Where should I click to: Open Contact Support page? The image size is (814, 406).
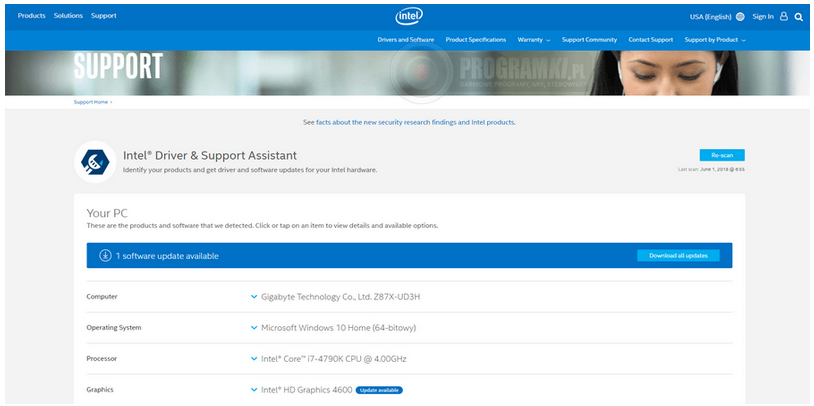(x=650, y=39)
